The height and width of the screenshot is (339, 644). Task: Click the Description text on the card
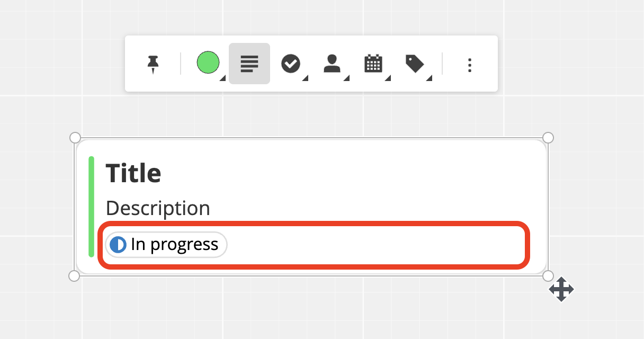(158, 208)
